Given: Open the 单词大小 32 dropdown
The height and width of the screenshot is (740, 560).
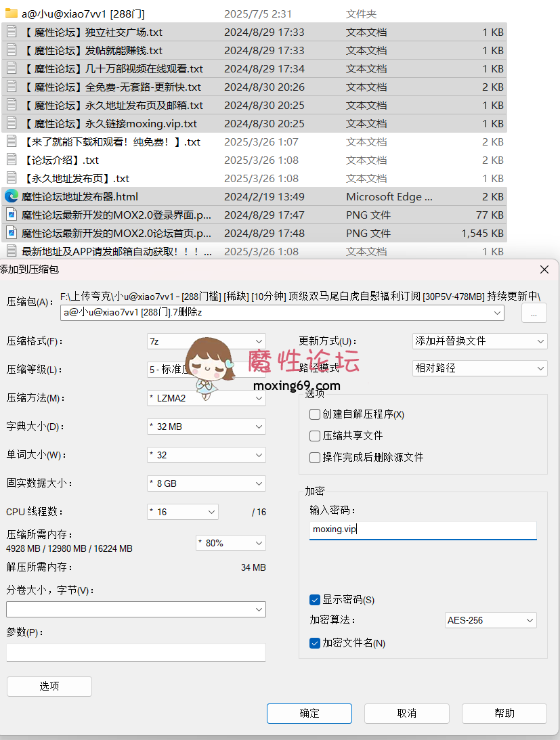Looking at the screenshot, I should pos(258,455).
